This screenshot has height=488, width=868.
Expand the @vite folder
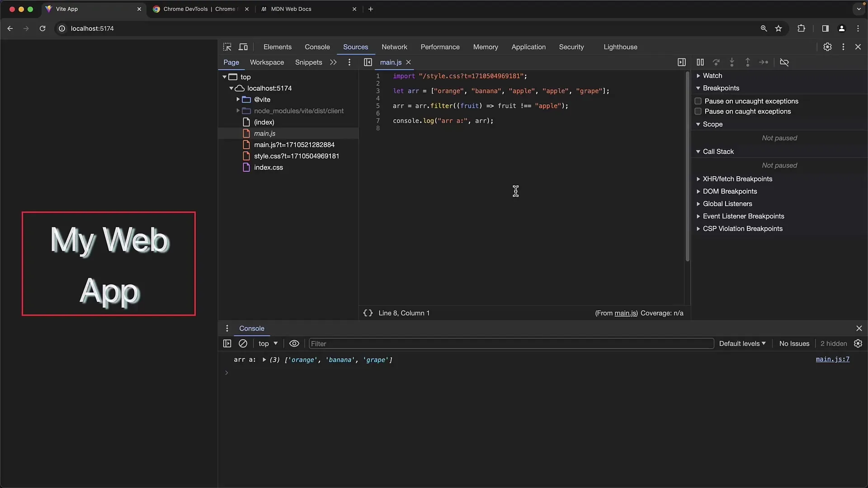(x=238, y=100)
